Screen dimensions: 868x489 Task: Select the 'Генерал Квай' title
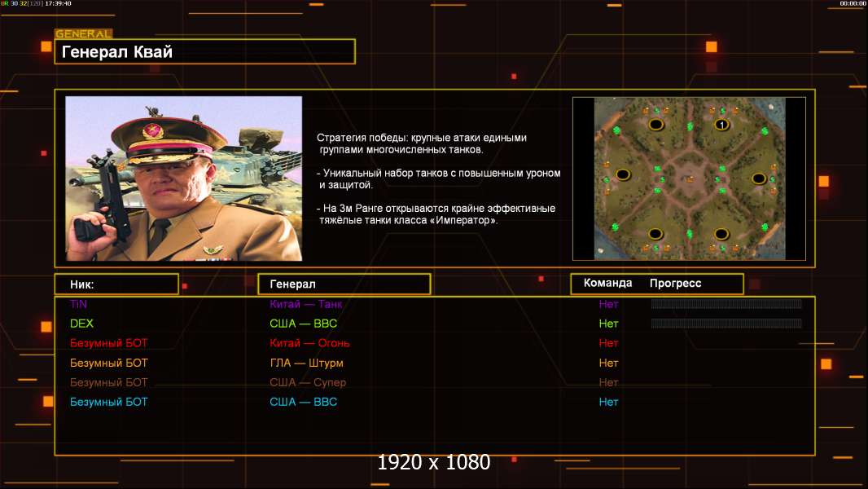pos(117,52)
